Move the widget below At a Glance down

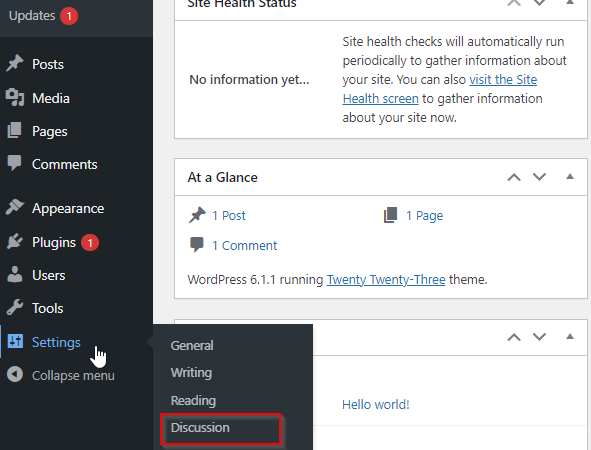point(539,337)
